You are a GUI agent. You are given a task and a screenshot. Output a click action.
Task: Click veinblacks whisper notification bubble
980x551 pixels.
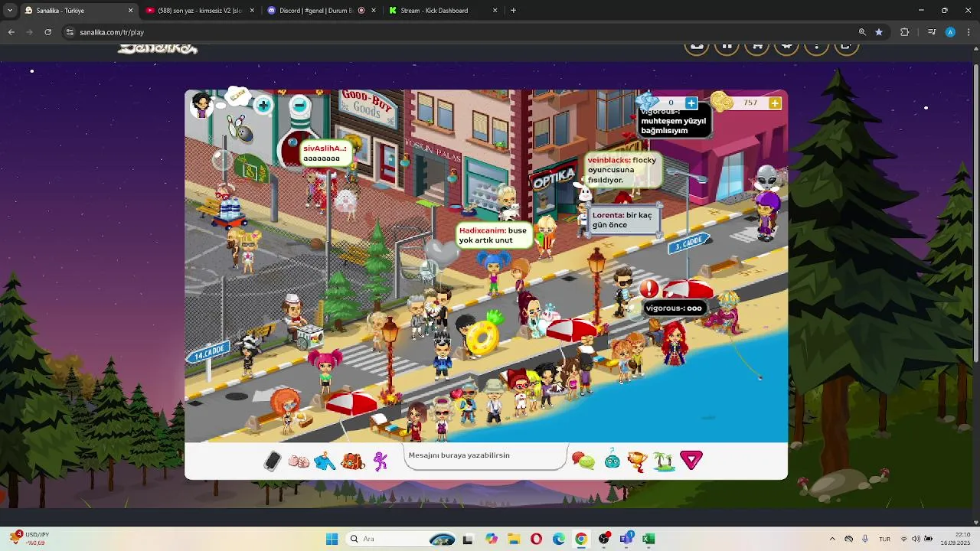(622, 170)
